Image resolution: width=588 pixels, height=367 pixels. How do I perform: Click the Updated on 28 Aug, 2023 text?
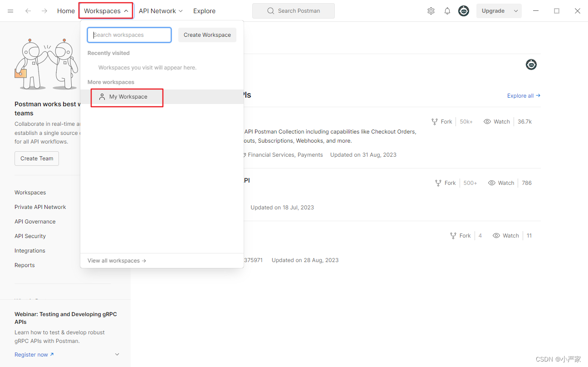point(305,260)
